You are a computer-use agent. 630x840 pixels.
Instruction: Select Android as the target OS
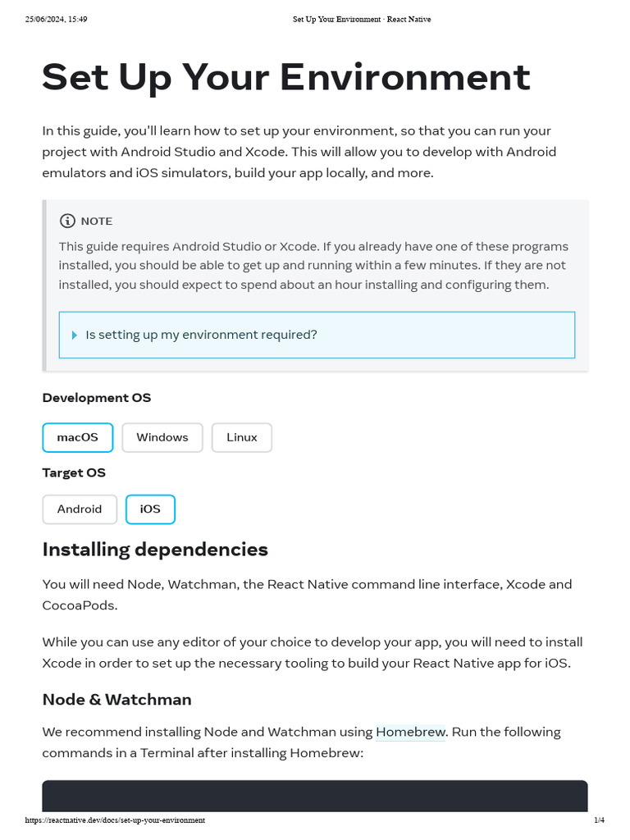click(80, 509)
